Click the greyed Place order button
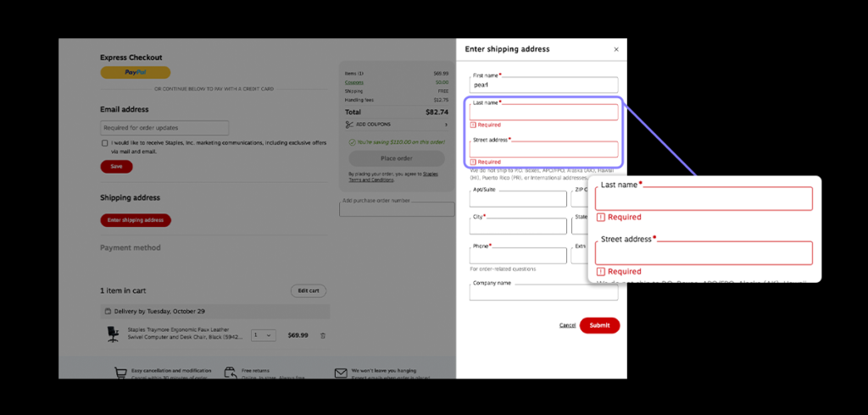868x415 pixels. (x=397, y=158)
